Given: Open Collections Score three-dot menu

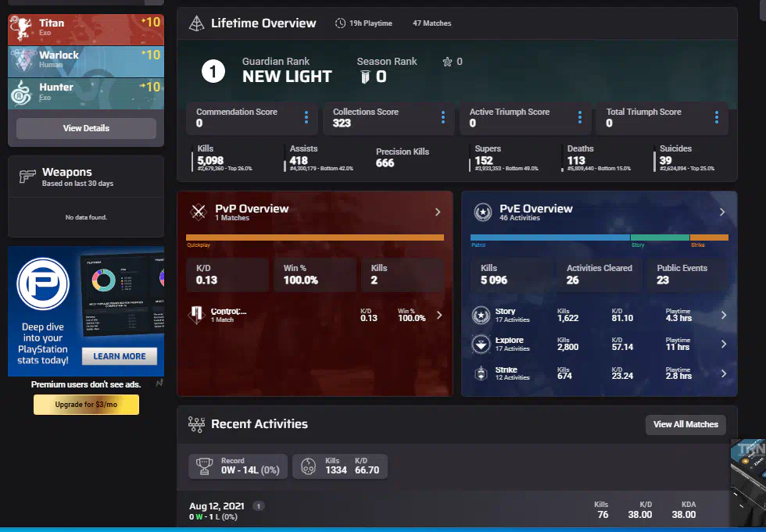Looking at the screenshot, I should coord(443,117).
